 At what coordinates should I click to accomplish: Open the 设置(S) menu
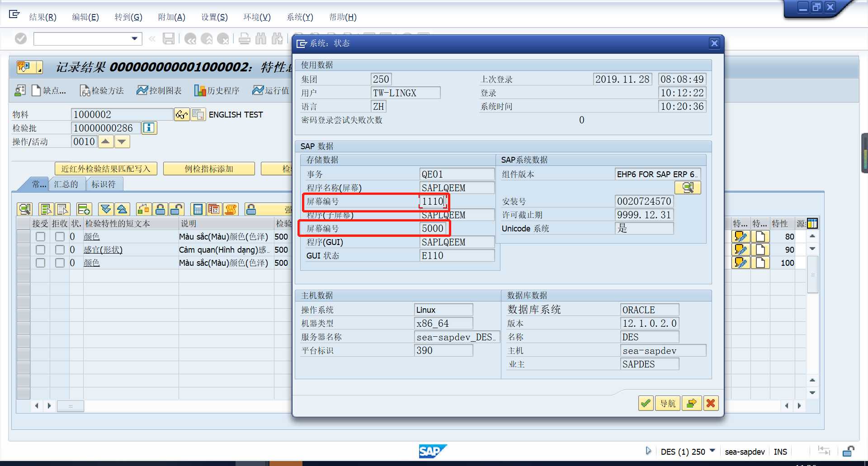215,17
